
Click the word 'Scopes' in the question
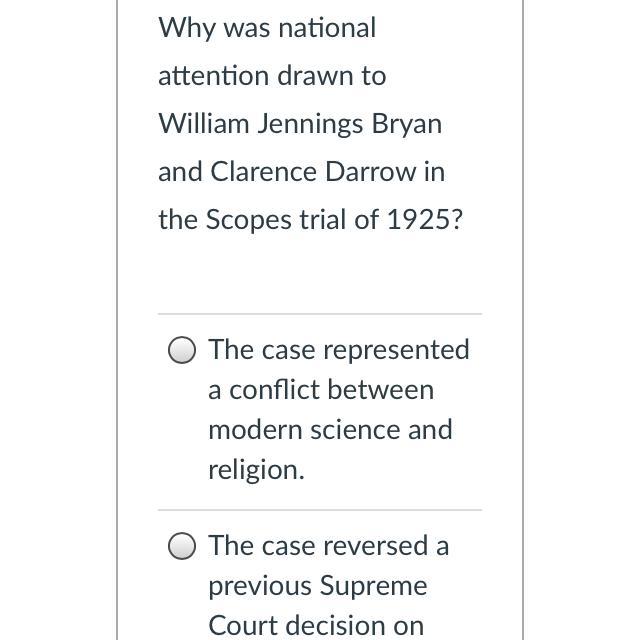coord(248,220)
